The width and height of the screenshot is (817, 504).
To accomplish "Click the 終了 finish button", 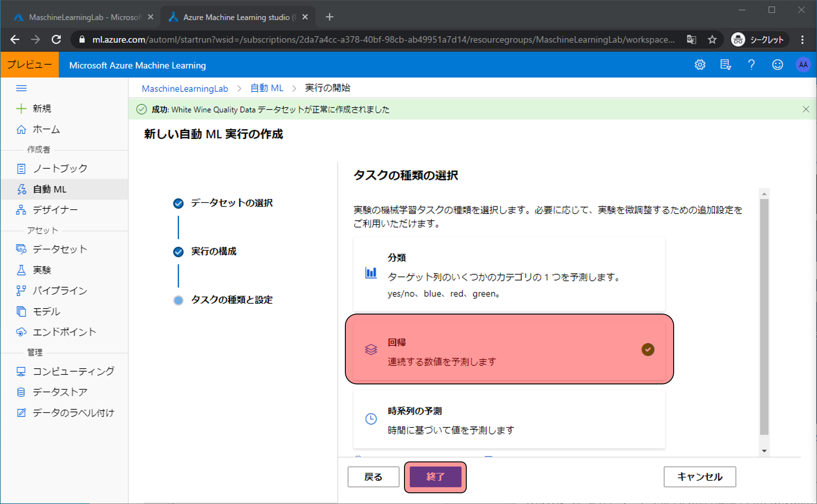I will [435, 477].
